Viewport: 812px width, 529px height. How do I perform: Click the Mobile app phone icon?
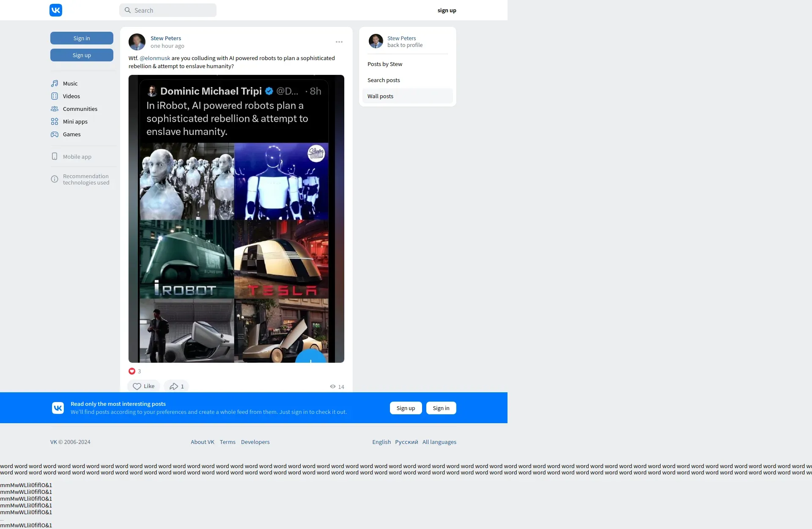(x=55, y=157)
